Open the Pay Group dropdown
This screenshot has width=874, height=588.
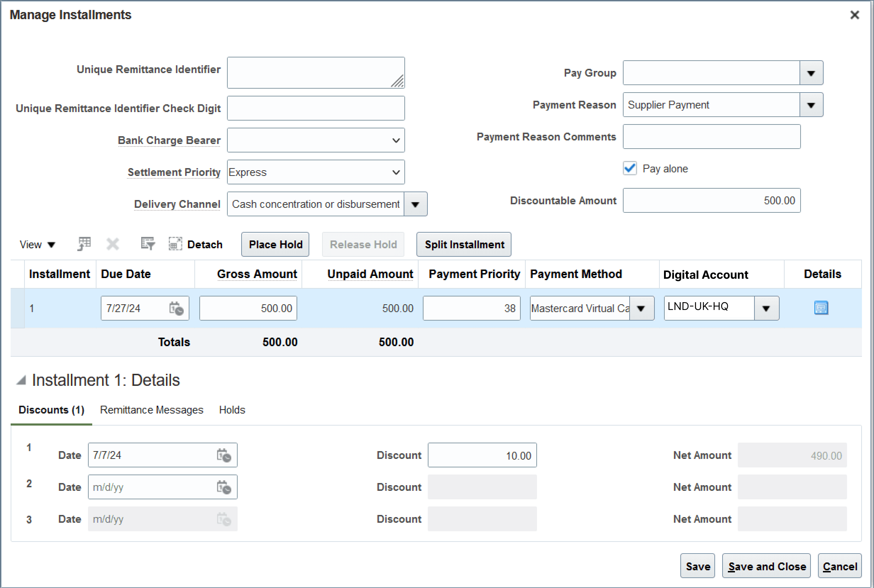click(x=811, y=73)
